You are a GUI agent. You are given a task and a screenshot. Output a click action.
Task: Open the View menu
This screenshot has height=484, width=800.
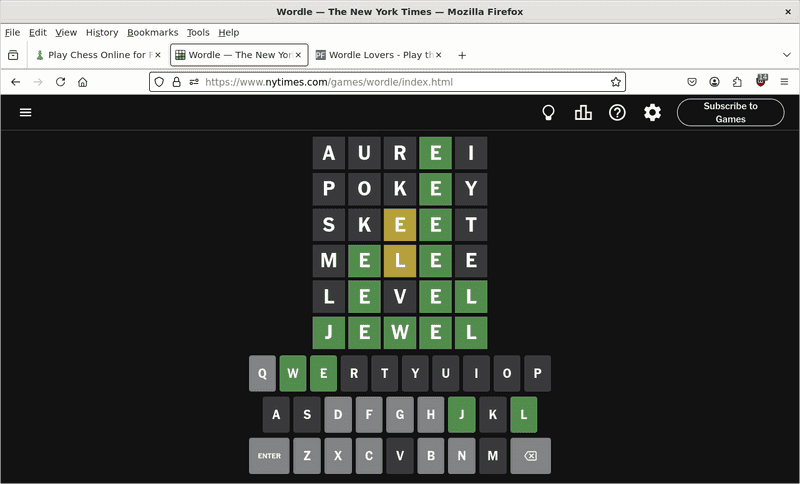point(66,33)
